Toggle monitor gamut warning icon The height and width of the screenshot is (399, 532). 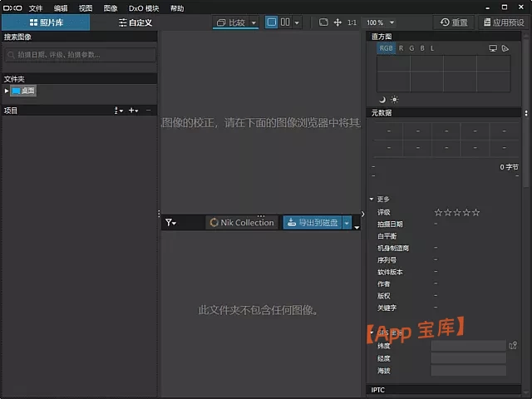[493, 48]
